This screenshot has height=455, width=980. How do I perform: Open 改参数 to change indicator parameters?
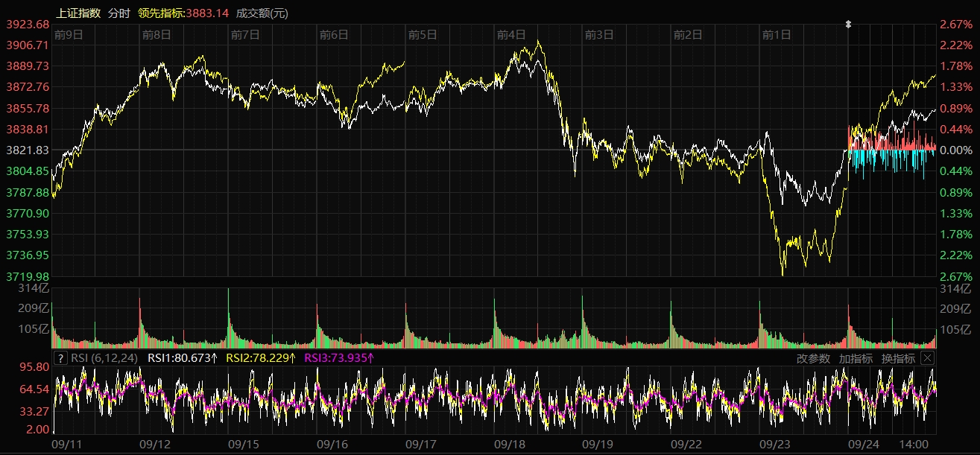pyautogui.click(x=813, y=358)
